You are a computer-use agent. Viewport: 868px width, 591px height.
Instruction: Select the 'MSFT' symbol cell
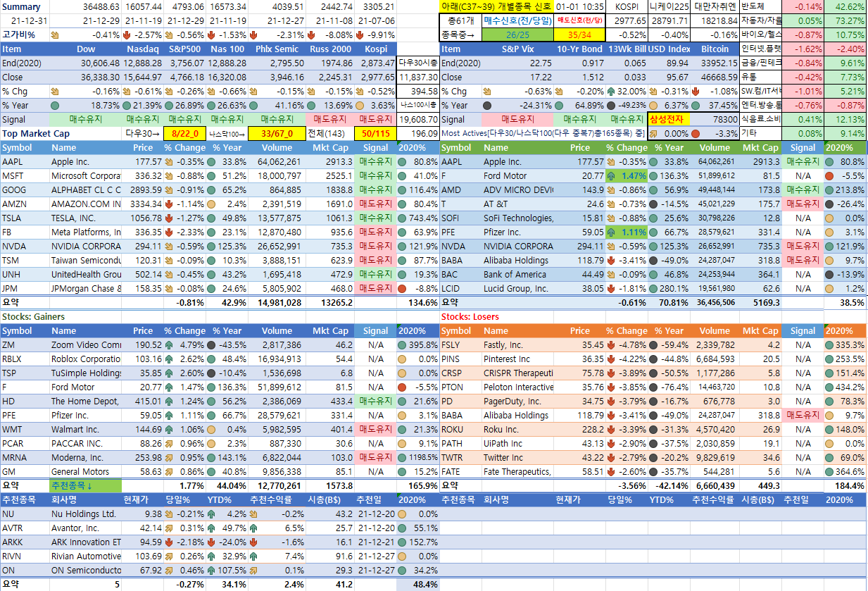[x=25, y=175]
